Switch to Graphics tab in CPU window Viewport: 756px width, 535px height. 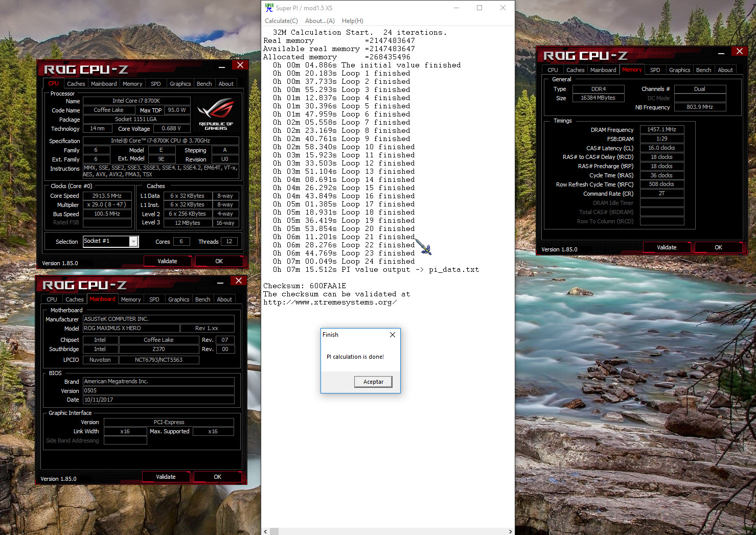click(180, 84)
